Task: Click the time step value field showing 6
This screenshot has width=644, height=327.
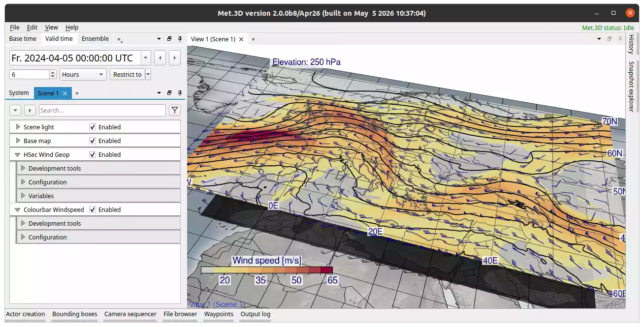Action: tap(30, 75)
